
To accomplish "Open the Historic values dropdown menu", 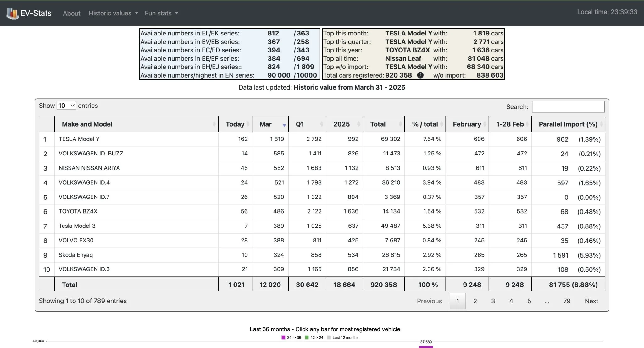I will [x=113, y=13].
